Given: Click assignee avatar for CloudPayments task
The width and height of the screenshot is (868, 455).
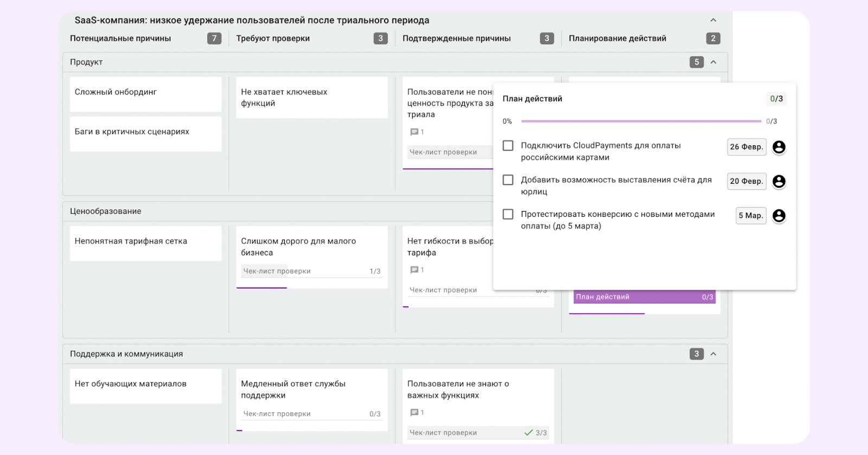Looking at the screenshot, I should coord(778,147).
